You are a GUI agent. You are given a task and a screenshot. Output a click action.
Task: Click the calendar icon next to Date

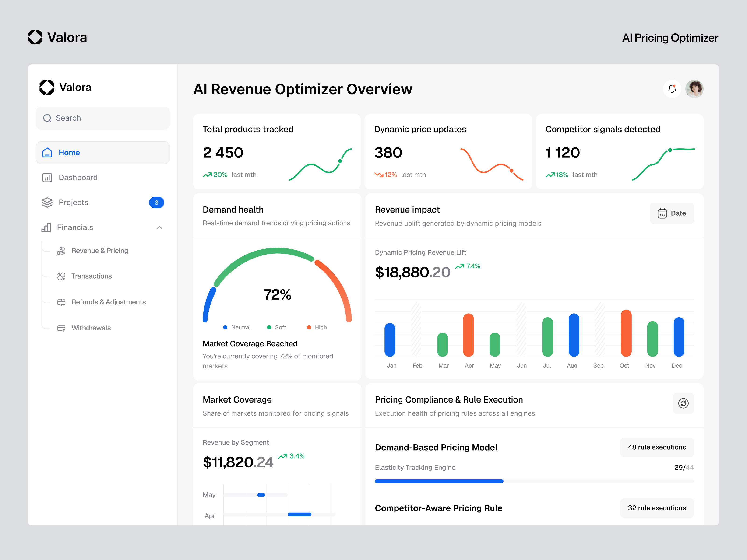[x=662, y=213]
